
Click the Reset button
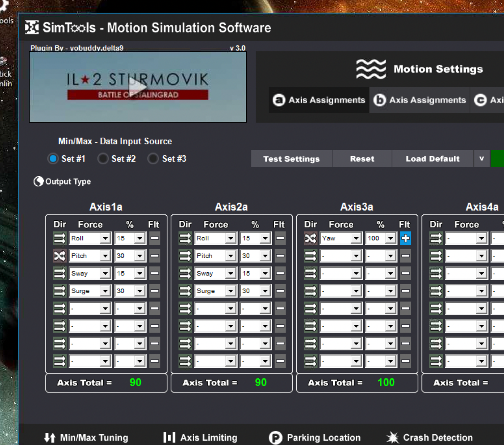pos(362,159)
